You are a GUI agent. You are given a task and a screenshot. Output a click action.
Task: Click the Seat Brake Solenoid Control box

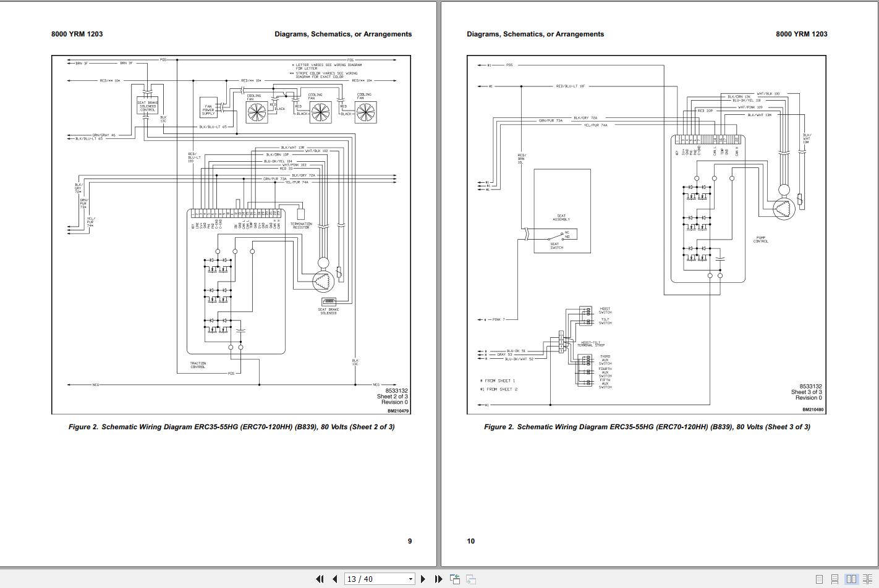tap(147, 106)
